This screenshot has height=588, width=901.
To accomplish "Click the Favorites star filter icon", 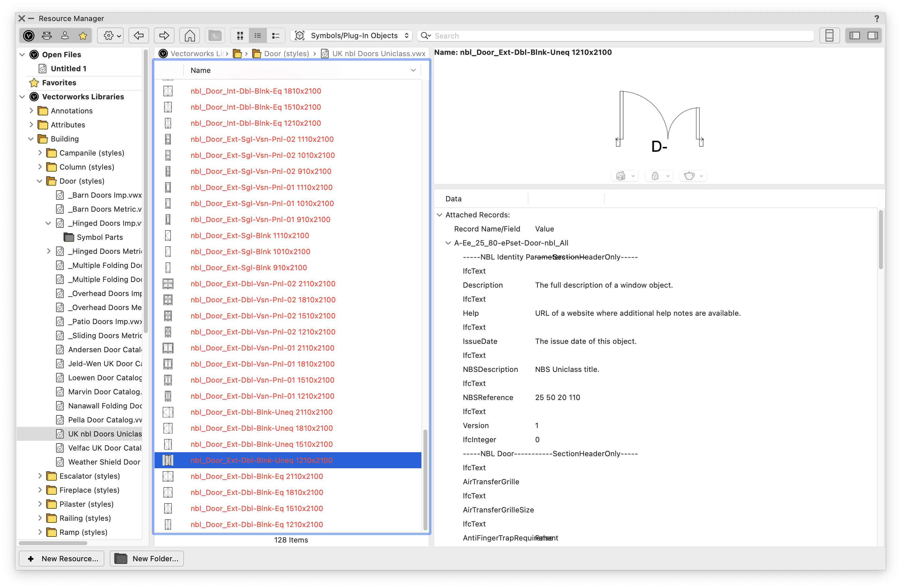I will pos(83,35).
